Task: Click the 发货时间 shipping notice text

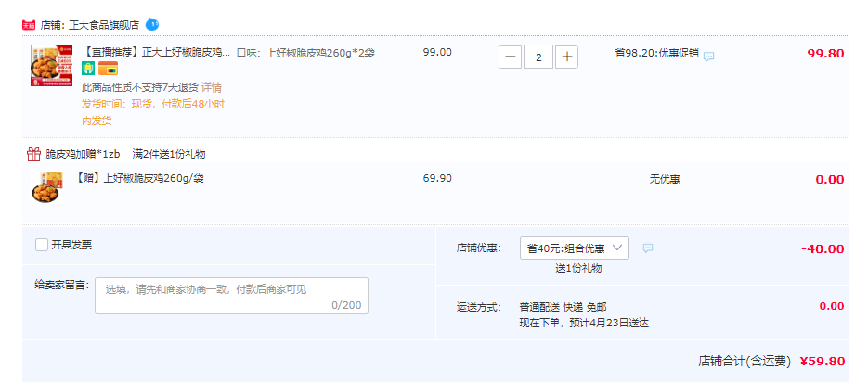Action: [x=153, y=113]
